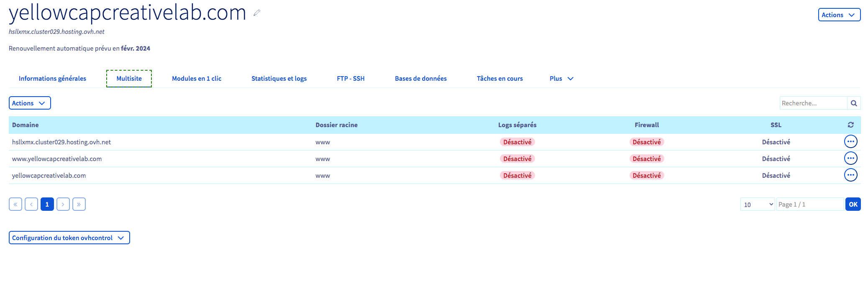Refresh the multisite table
The height and width of the screenshot is (284, 868).
[850, 125]
